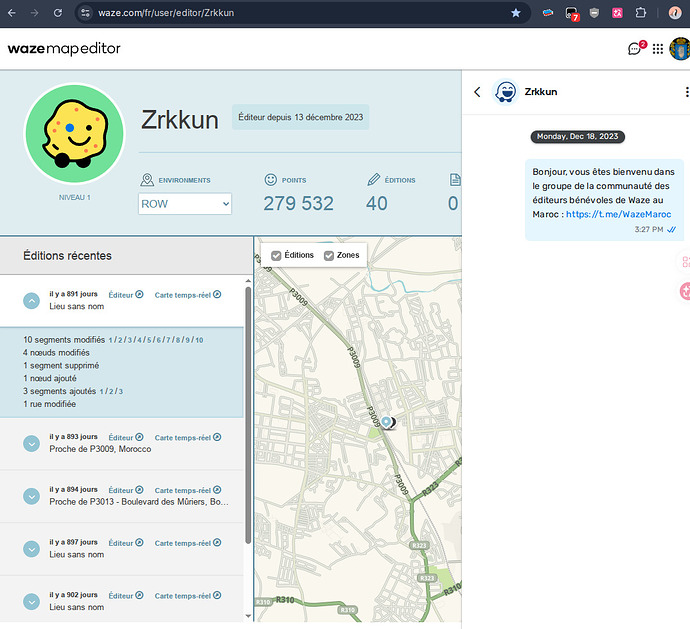Go back using browser back arrow

tap(12, 13)
